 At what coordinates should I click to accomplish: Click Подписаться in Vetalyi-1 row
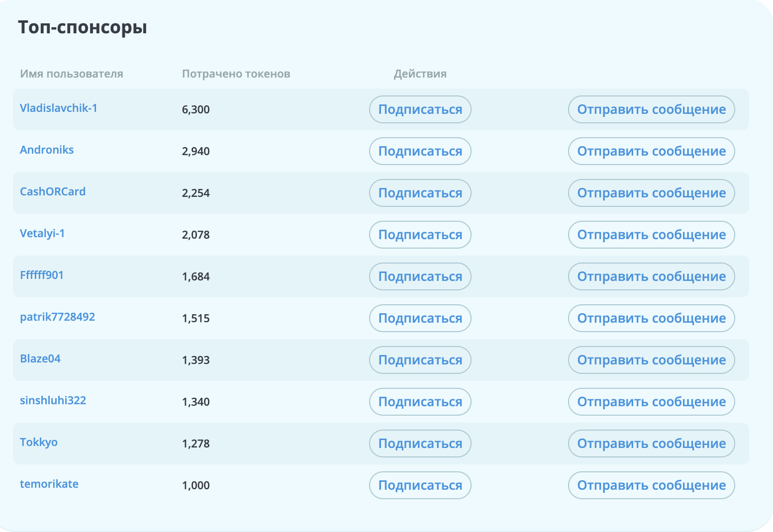point(420,235)
